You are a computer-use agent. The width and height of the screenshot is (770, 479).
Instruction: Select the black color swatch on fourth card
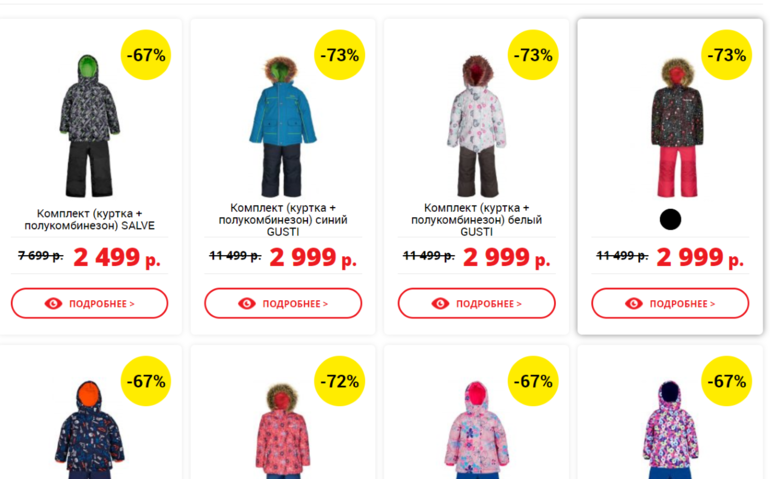tap(670, 219)
